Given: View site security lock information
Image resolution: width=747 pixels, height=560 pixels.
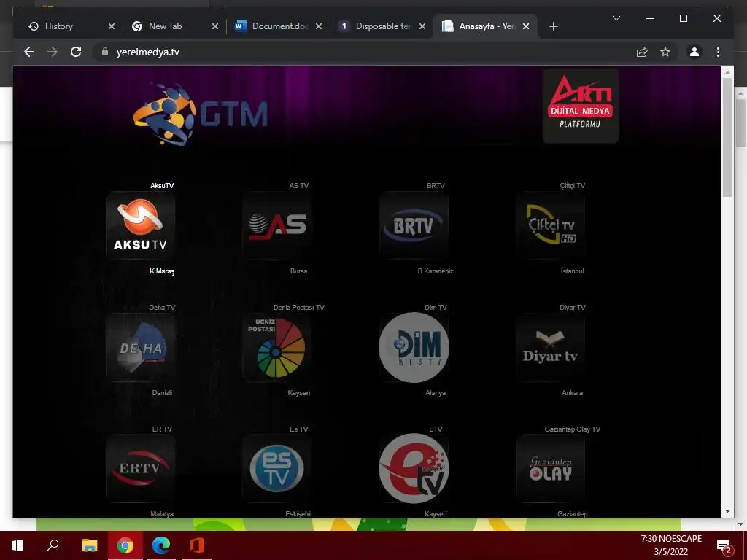Looking at the screenshot, I should [105, 52].
